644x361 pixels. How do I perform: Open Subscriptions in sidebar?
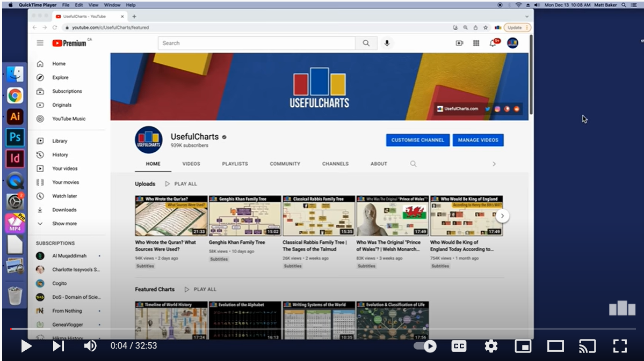tap(67, 91)
